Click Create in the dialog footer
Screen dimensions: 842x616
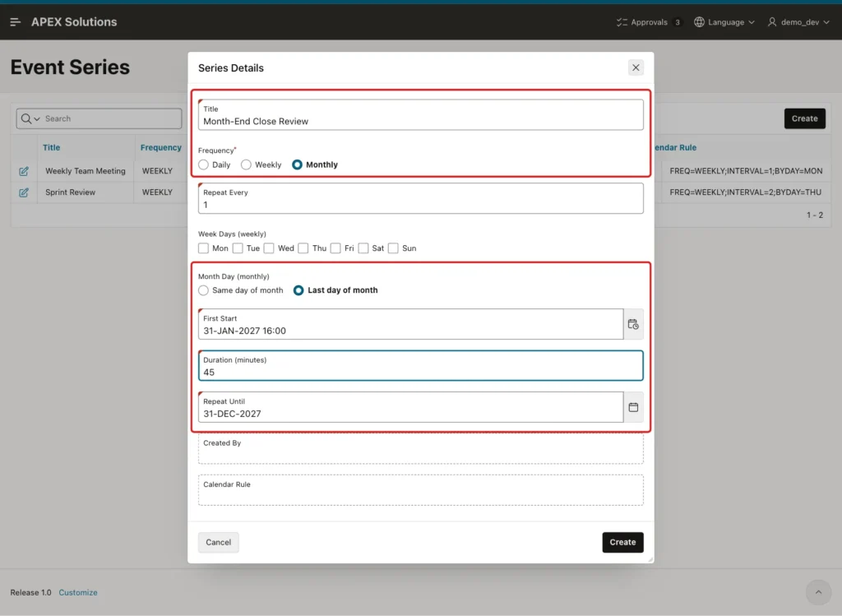622,543
